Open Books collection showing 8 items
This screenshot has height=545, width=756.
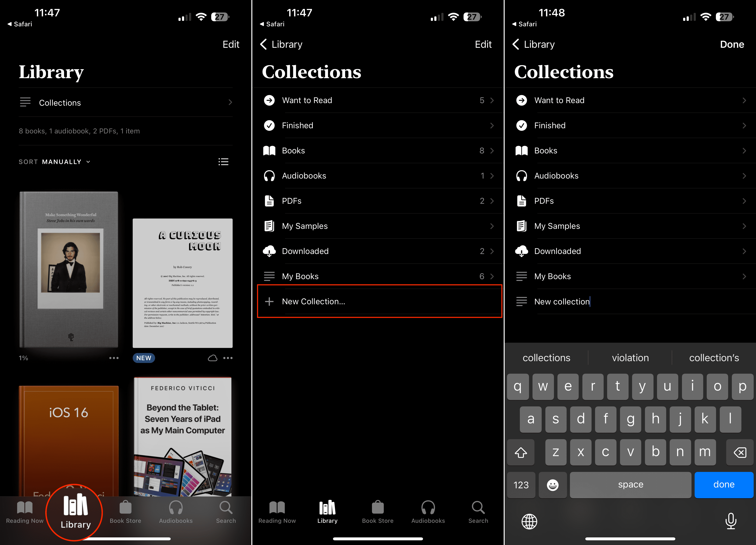[x=378, y=150]
